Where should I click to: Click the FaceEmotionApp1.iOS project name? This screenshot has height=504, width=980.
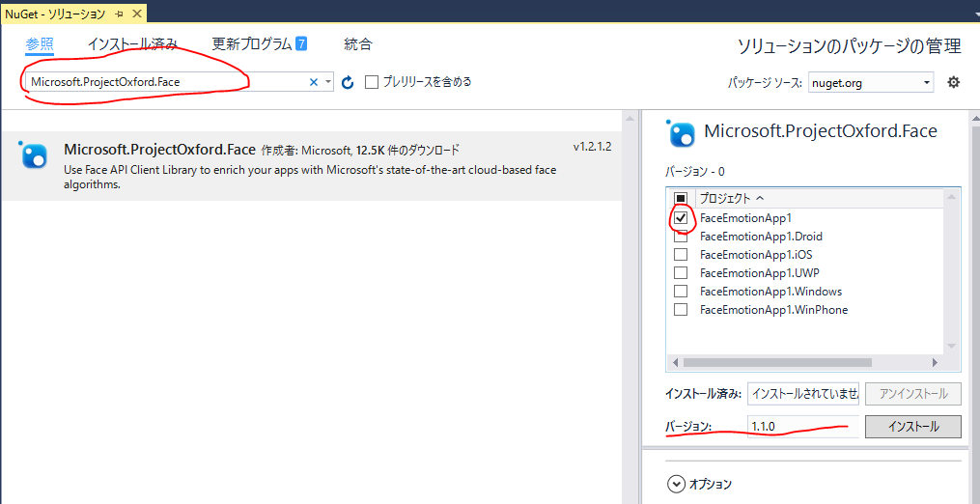click(756, 255)
